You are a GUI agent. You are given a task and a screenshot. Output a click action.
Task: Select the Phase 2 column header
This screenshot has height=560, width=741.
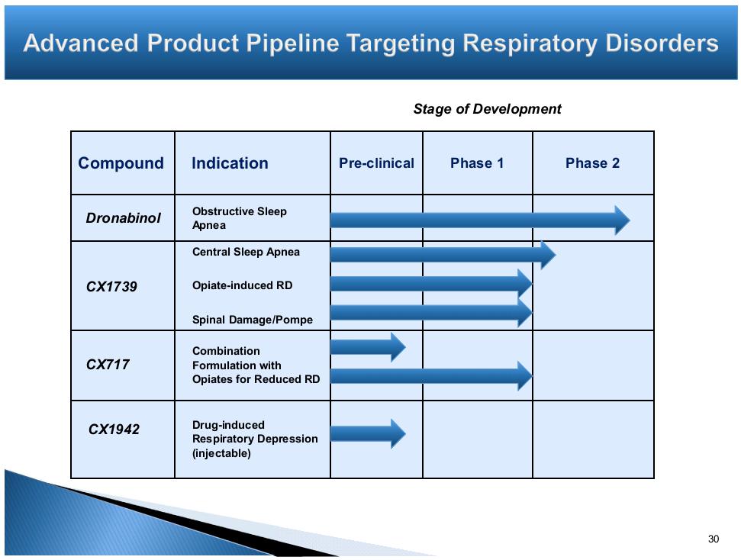click(592, 163)
